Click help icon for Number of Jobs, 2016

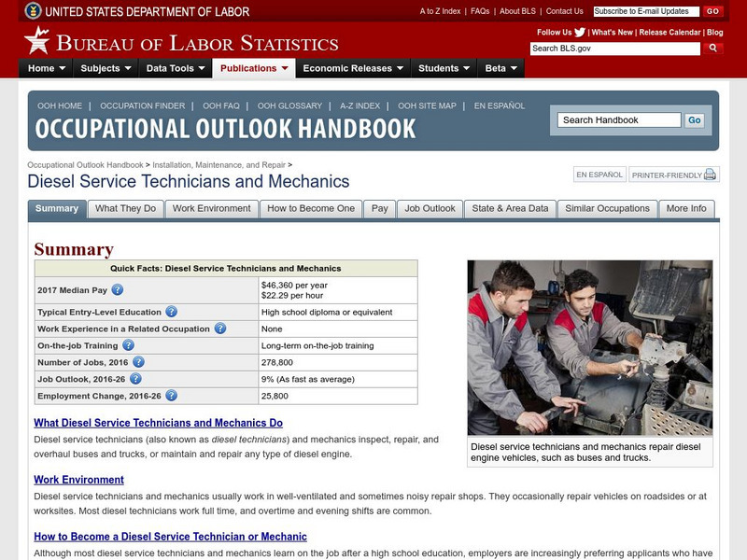tap(138, 362)
